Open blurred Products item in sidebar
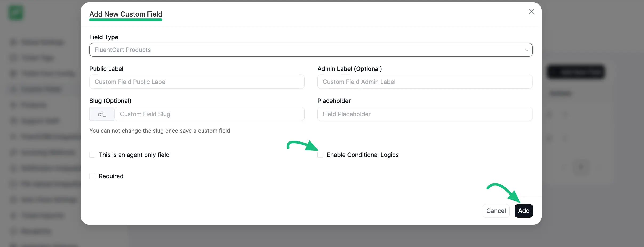The image size is (644, 247). (34, 105)
